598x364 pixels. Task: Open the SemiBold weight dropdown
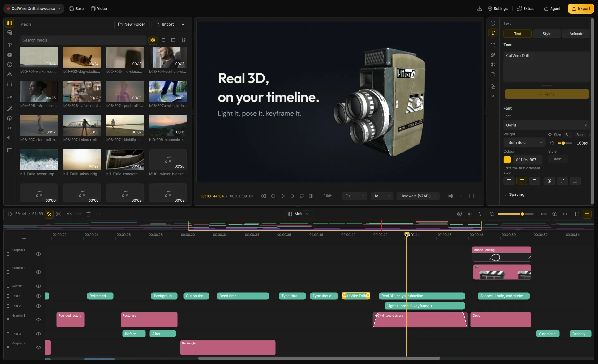[524, 143]
